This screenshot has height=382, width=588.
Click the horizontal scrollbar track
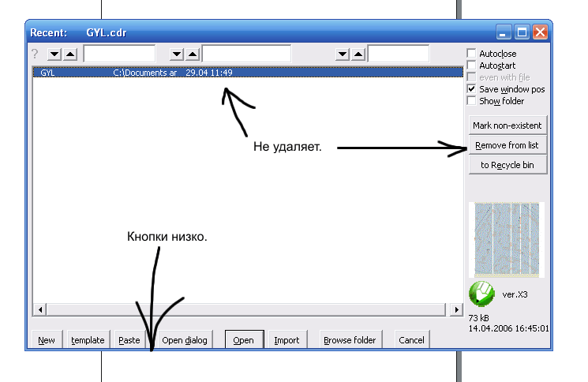[246, 309]
